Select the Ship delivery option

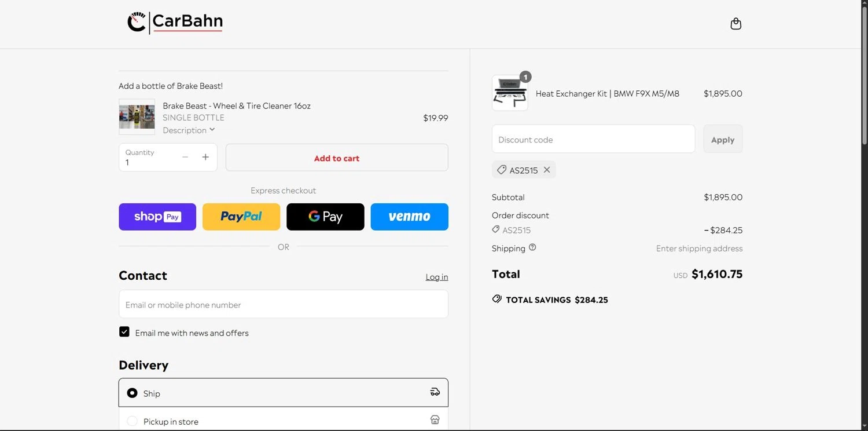pos(284,393)
